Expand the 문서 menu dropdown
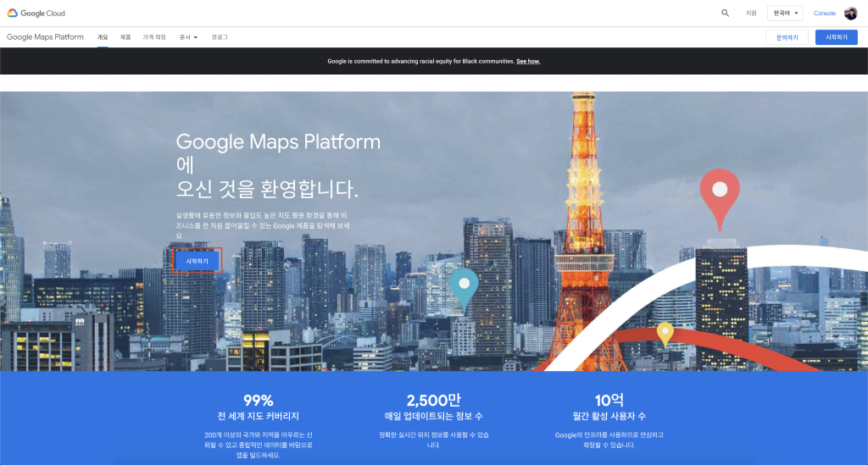Screen dimensions: 868x465 coord(188,37)
